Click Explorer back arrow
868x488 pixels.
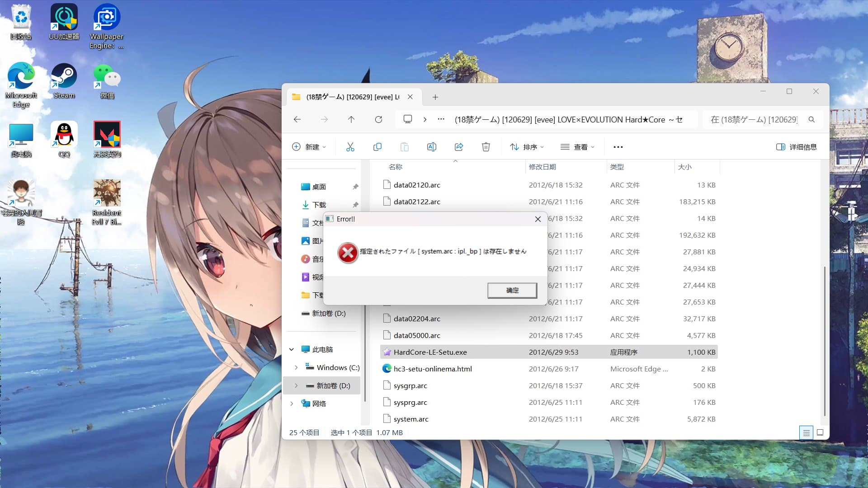pyautogui.click(x=297, y=119)
